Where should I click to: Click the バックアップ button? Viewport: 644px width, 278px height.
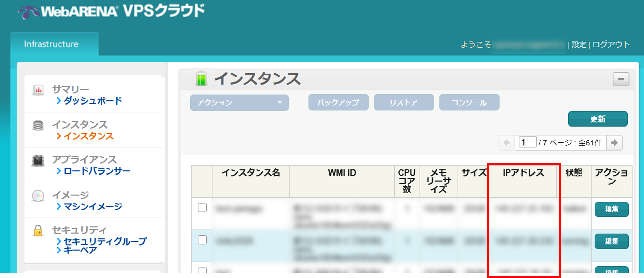pos(338,102)
